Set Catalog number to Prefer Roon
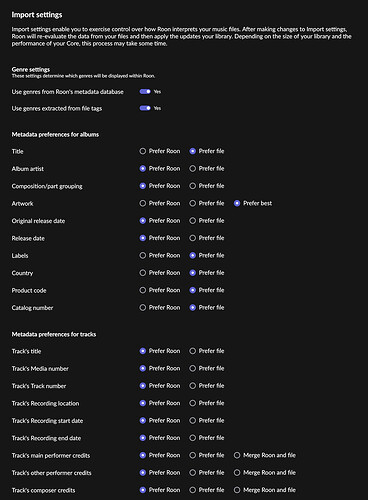The height and width of the screenshot is (500, 368). 143,308
